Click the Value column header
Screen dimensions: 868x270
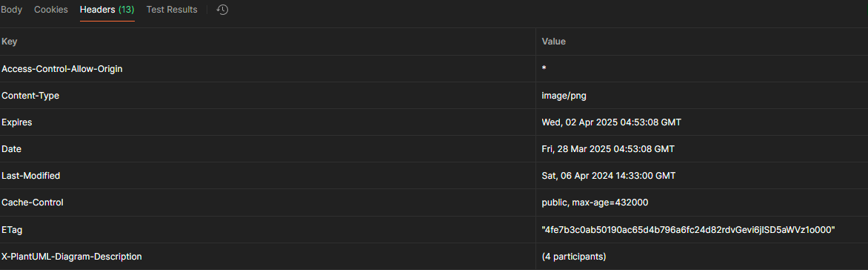coord(553,42)
